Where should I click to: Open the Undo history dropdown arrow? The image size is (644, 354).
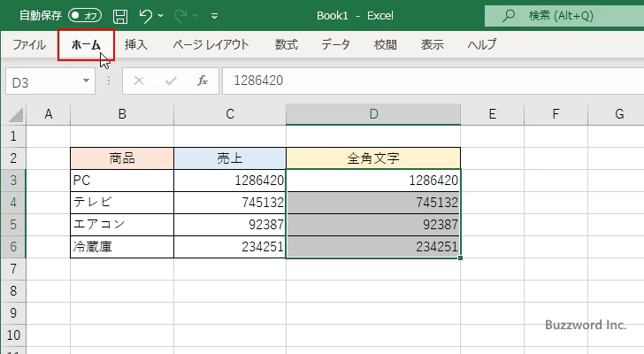click(x=161, y=16)
